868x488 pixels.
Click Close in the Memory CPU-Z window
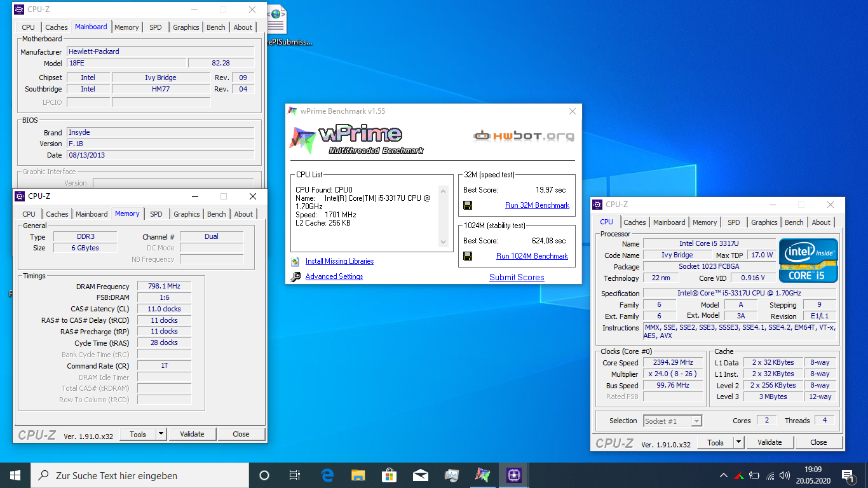click(241, 435)
